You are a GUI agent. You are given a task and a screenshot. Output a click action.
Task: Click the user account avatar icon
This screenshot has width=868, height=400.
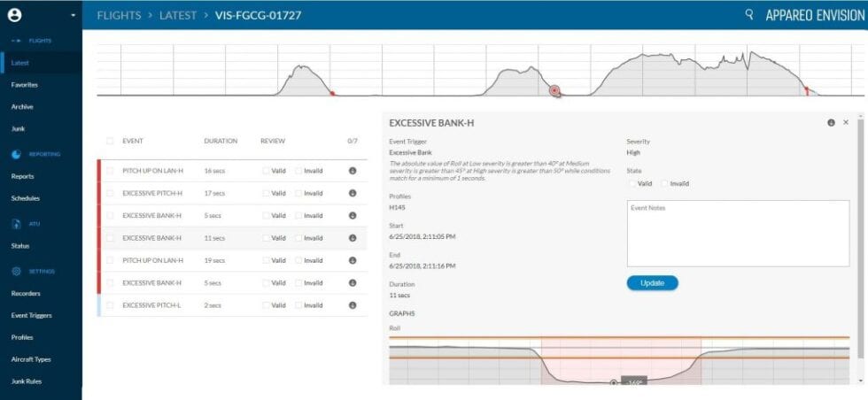pos(15,15)
